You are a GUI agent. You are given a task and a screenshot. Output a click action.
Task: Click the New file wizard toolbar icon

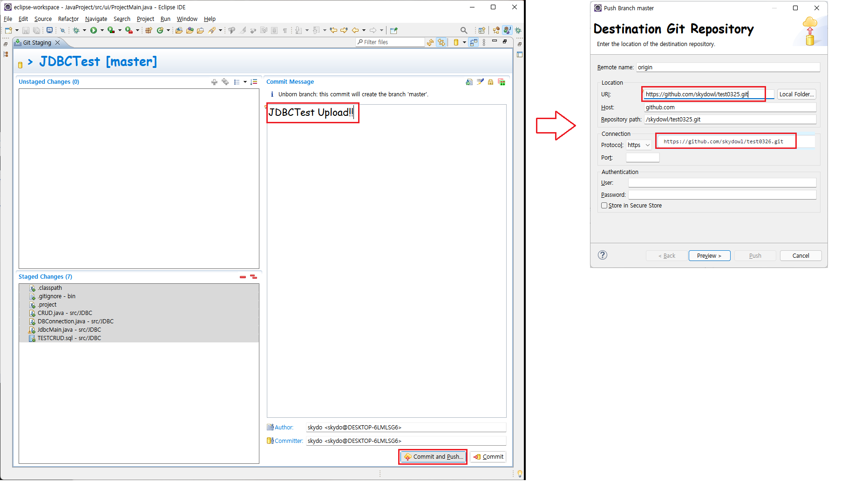click(8, 30)
